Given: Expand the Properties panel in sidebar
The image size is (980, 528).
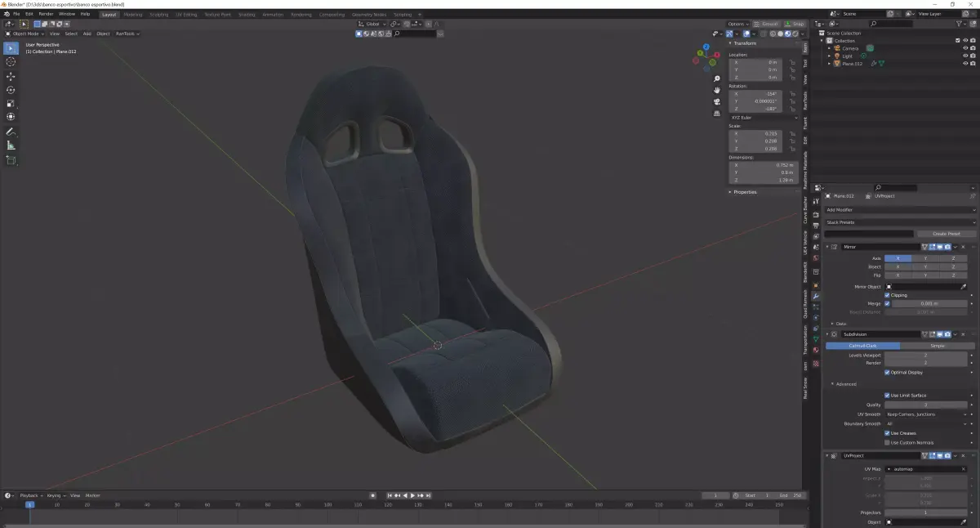Looking at the screenshot, I should click(x=743, y=192).
